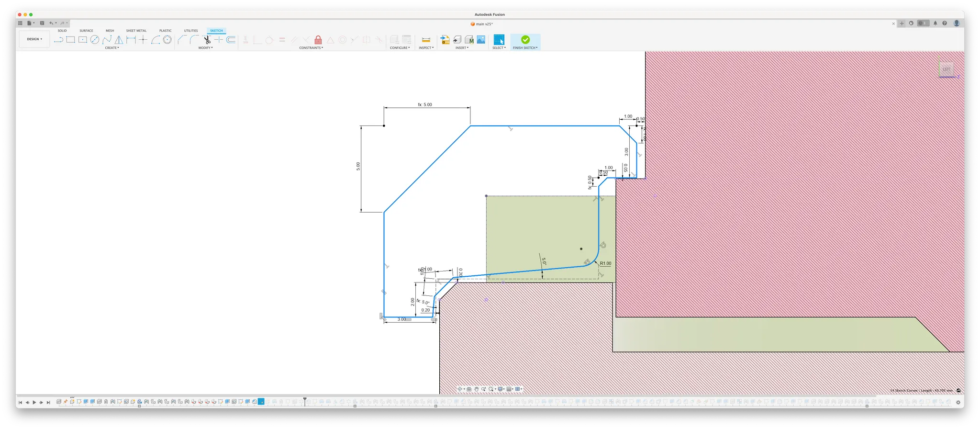This screenshot has width=980, height=429.
Task: Click the Measure ruler icon
Action: click(x=426, y=40)
